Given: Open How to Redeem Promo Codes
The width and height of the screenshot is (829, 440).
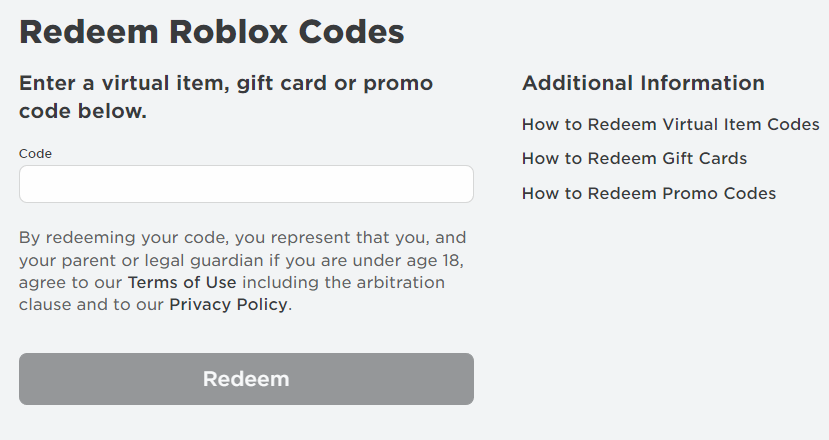Looking at the screenshot, I should [649, 194].
